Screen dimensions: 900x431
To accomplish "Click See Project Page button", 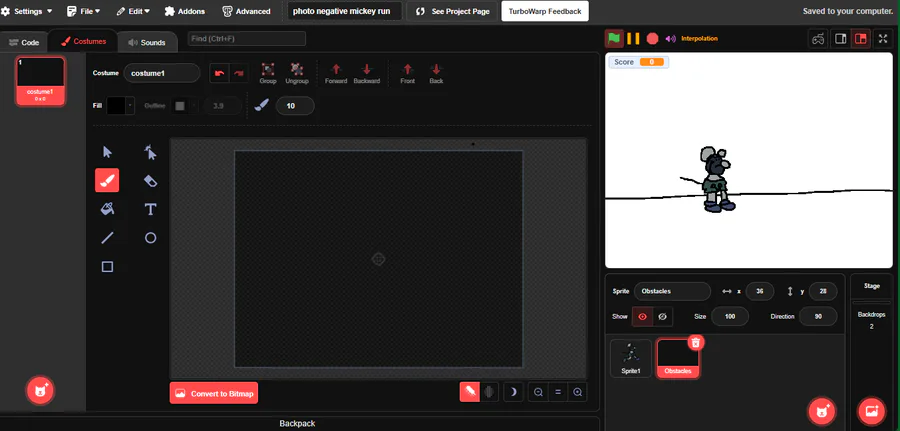I will (453, 11).
